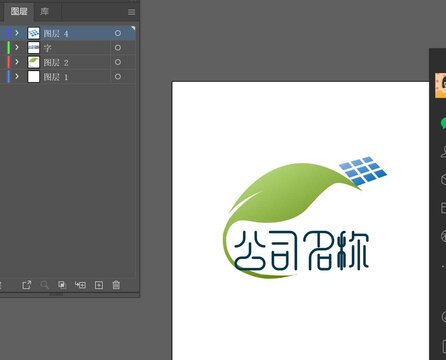Select the 图层 2 layer name
Image resolution: width=446 pixels, height=360 pixels.
coord(56,62)
